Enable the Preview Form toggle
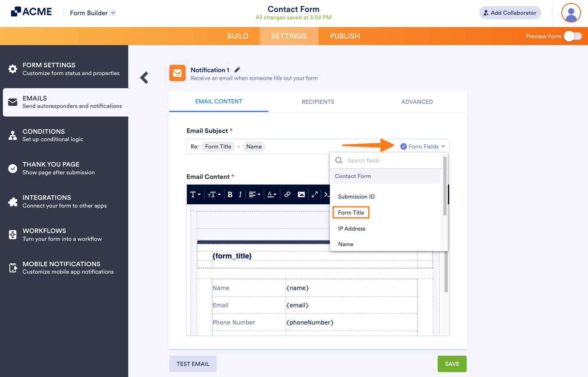Screen dimensions: 588x377 click(x=573, y=36)
